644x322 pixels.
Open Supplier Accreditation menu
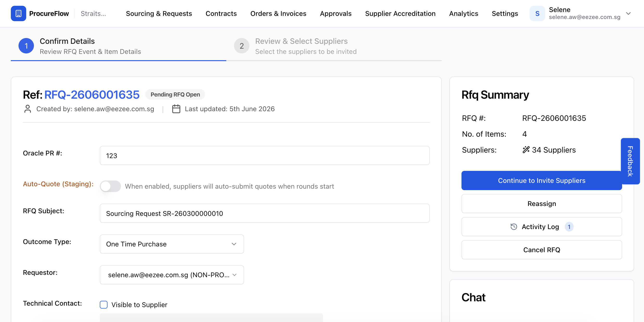pyautogui.click(x=400, y=13)
